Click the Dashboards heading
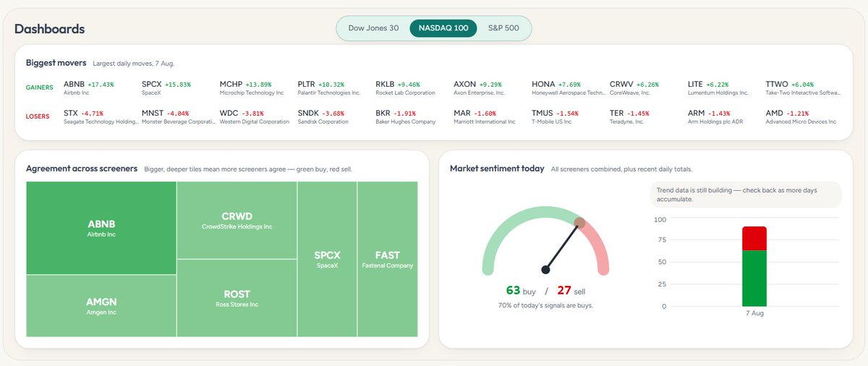Image resolution: width=868 pixels, height=366 pixels. 49,29
